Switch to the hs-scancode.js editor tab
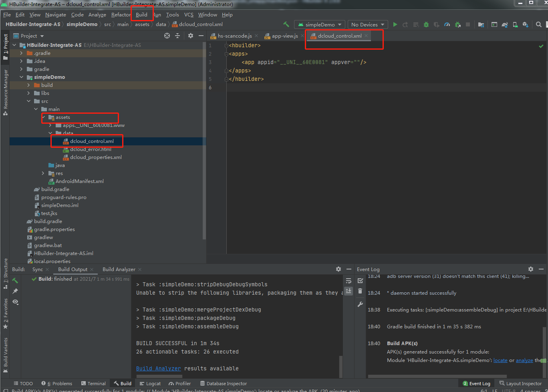The width and height of the screenshot is (548, 392). (234, 36)
